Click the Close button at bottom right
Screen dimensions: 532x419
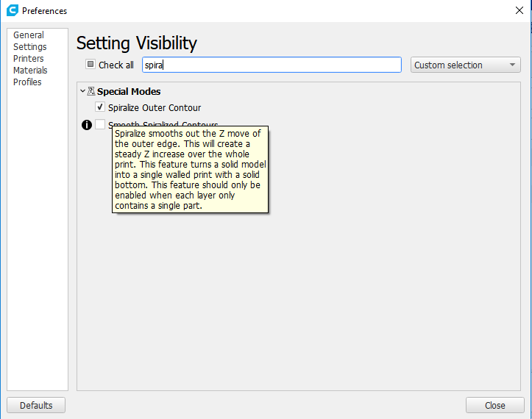coord(494,405)
